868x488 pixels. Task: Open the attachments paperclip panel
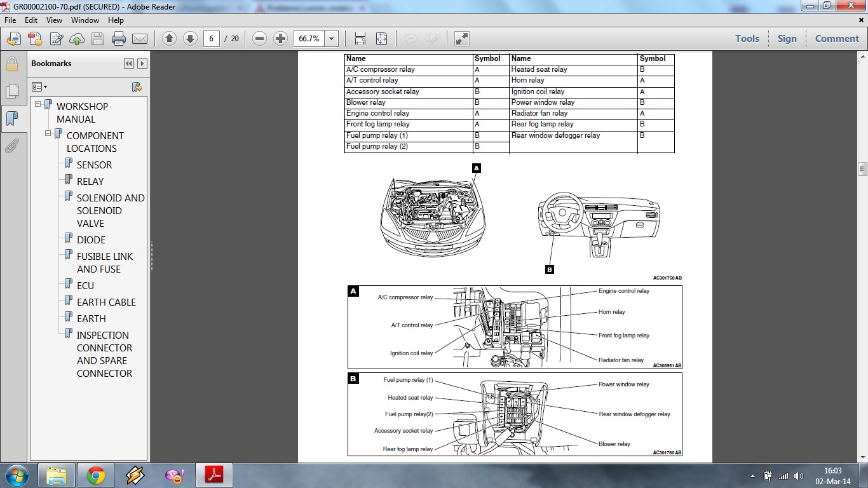[x=11, y=147]
